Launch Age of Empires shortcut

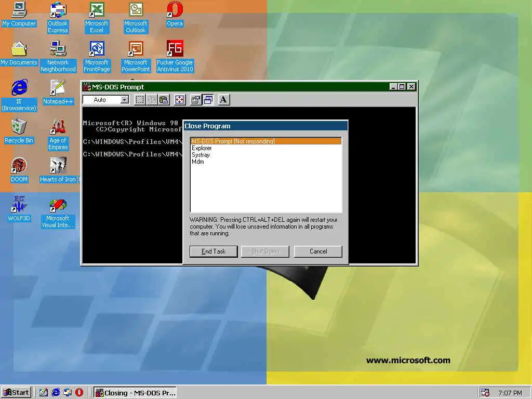coord(58,135)
